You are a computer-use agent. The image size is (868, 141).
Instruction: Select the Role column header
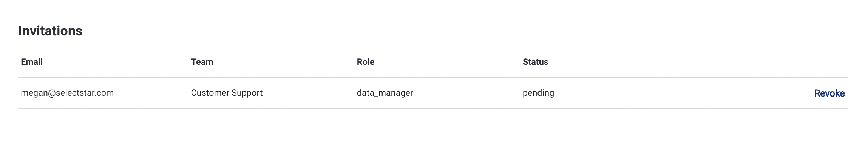click(x=365, y=62)
